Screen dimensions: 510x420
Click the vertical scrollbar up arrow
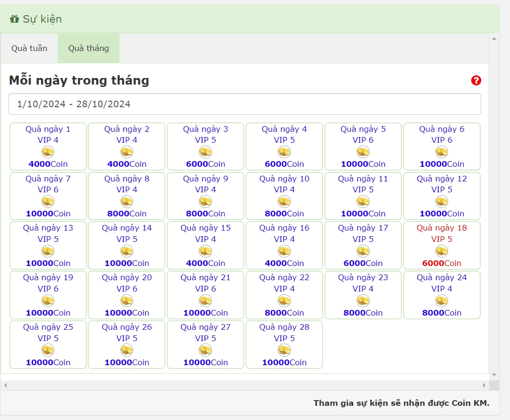click(x=494, y=38)
